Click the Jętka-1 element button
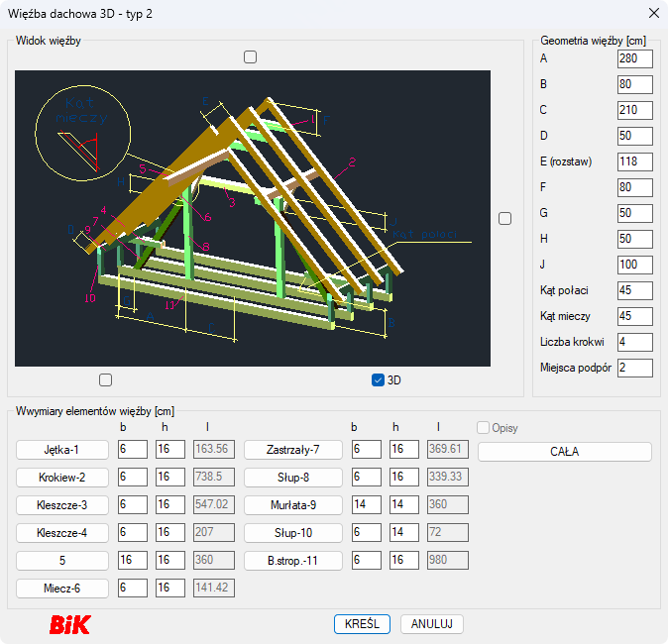 pyautogui.click(x=62, y=450)
